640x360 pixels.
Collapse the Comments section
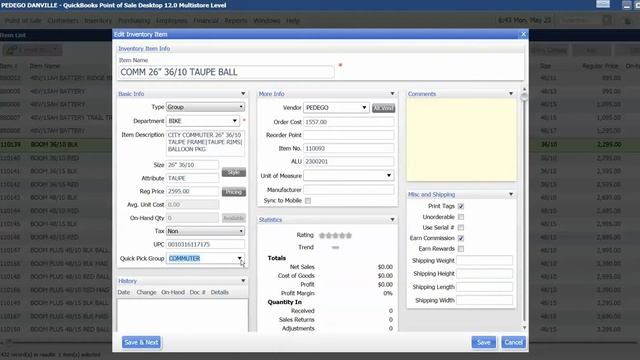[x=511, y=94]
